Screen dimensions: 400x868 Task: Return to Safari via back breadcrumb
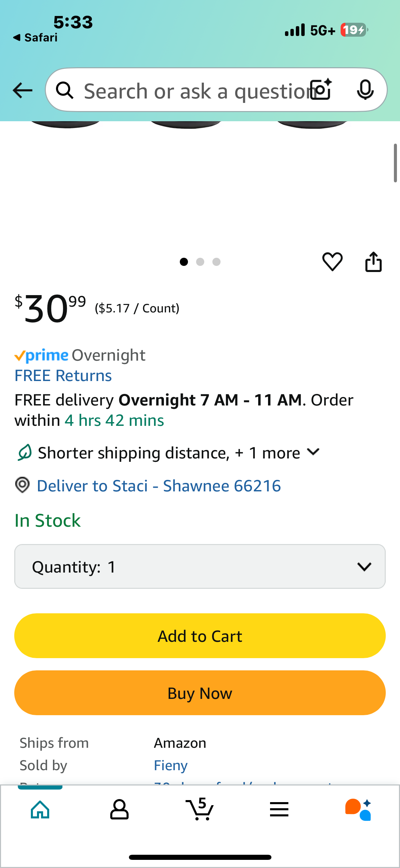pos(35,37)
